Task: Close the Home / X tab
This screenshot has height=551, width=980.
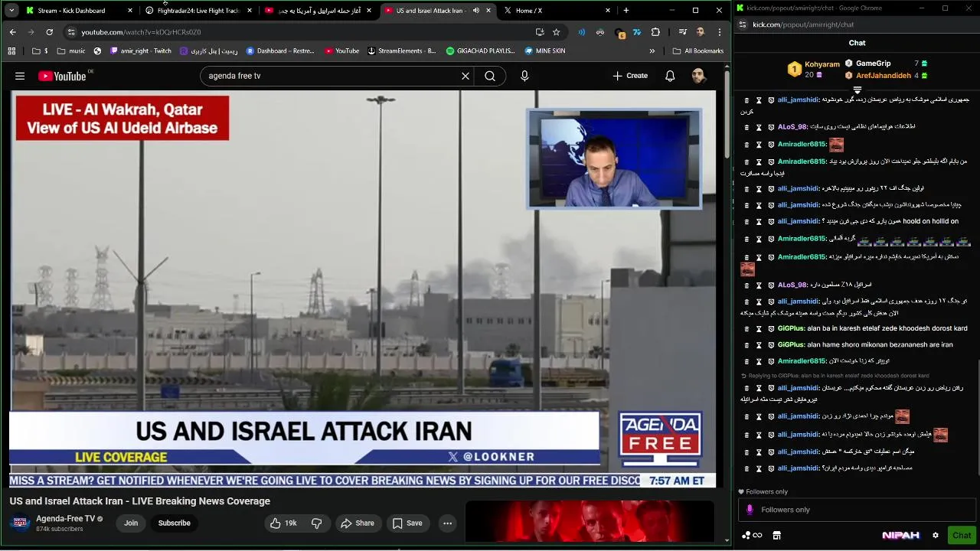Action: [609, 11]
